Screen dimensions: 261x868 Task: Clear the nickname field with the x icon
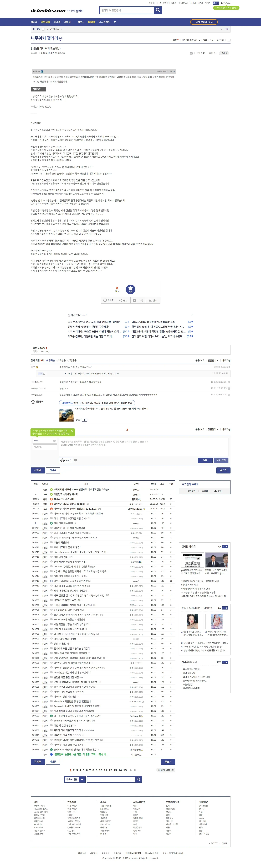pos(54,441)
